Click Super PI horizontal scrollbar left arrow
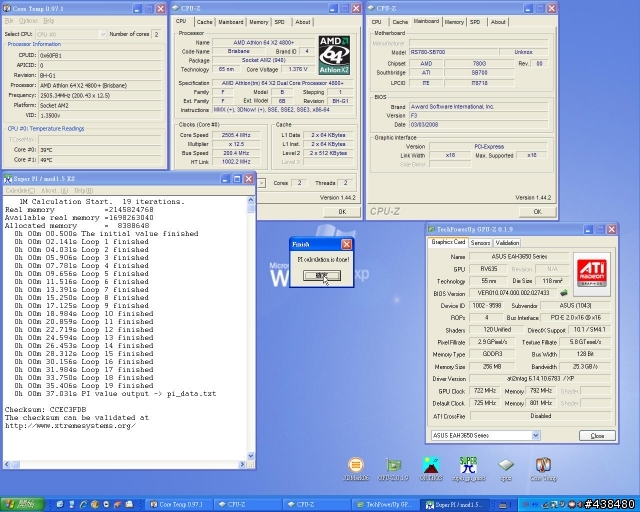This screenshot has height=512, width=640. (x=7, y=464)
